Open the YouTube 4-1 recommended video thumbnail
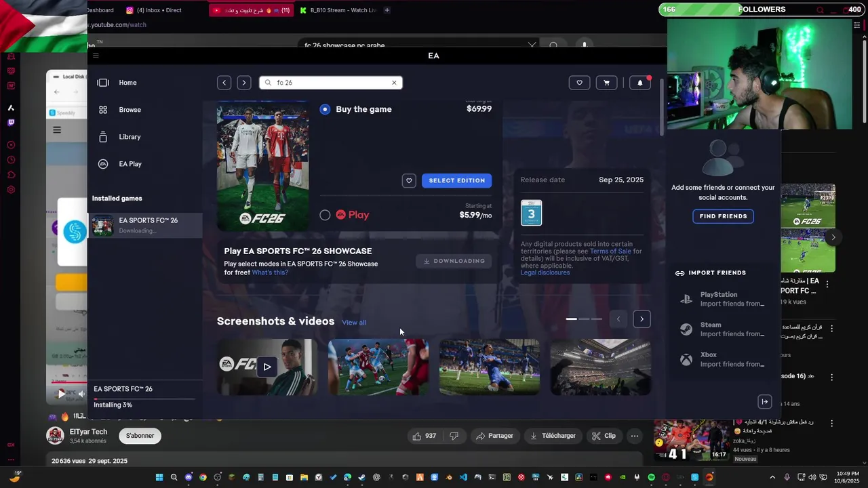Viewport: 868px width, 488px height. coord(692,441)
